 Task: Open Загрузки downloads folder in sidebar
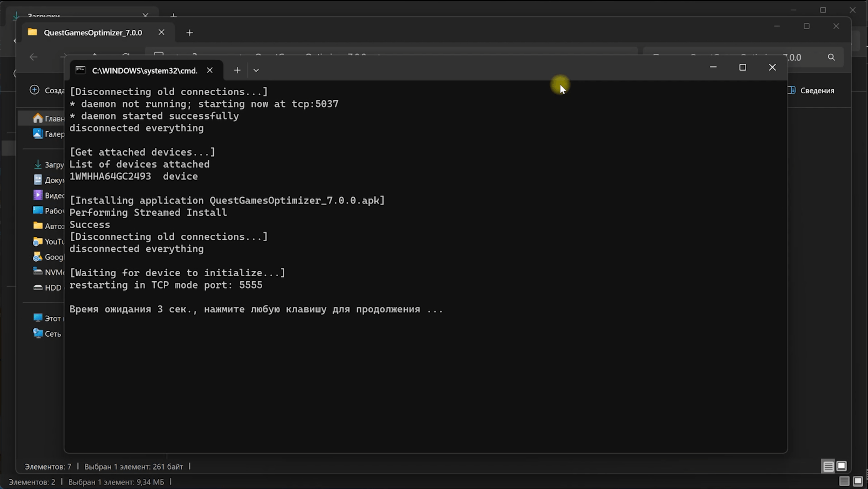(49, 165)
